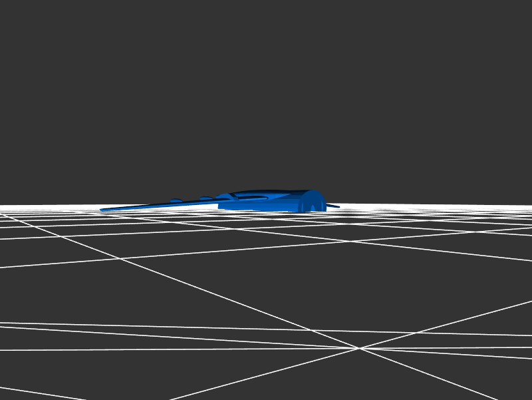The image size is (532, 400).
Task: Click the grid line crossing left of center below the model
Action: 121,258
